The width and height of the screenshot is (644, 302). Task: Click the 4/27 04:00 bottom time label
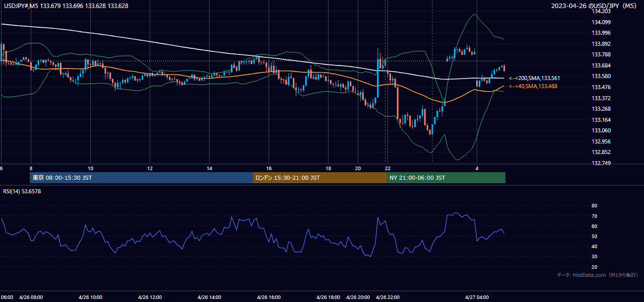click(x=477, y=297)
